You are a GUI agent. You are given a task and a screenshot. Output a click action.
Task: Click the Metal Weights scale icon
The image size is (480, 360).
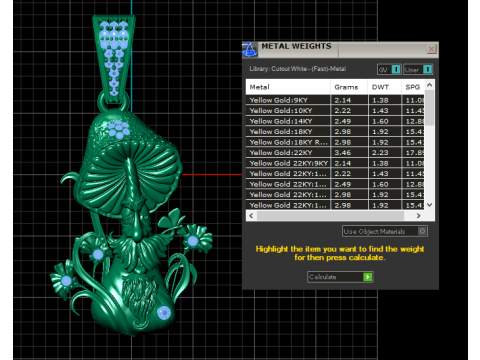tap(249, 49)
